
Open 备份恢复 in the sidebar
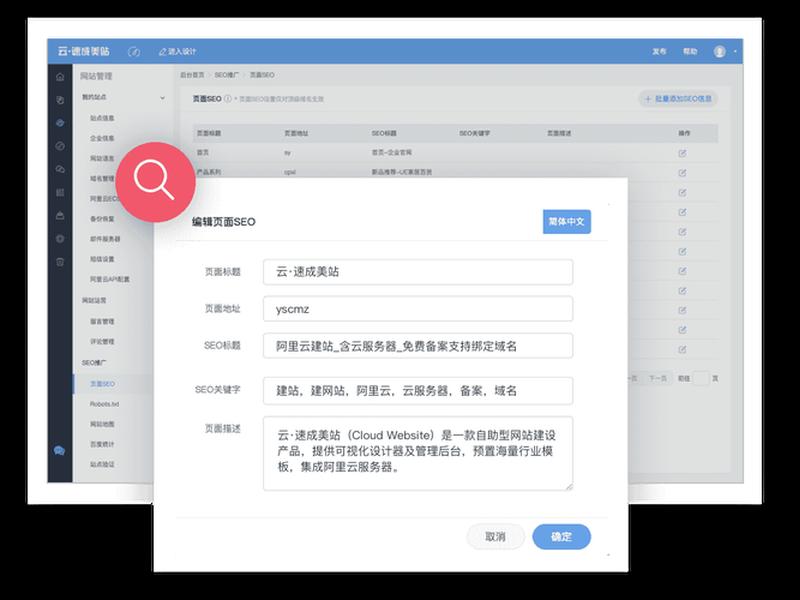coord(103,219)
